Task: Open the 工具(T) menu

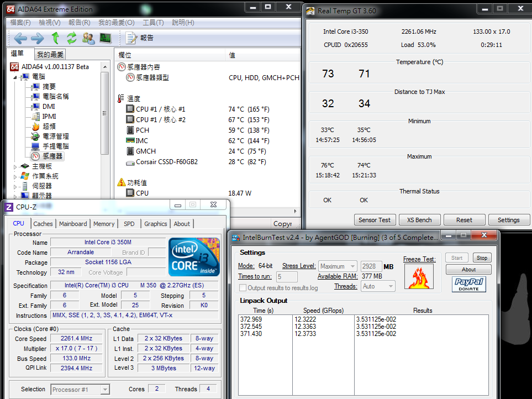Action: tap(152, 23)
